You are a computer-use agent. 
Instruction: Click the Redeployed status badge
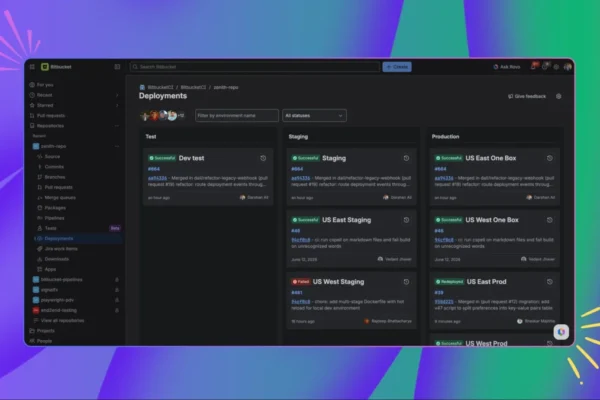point(449,282)
